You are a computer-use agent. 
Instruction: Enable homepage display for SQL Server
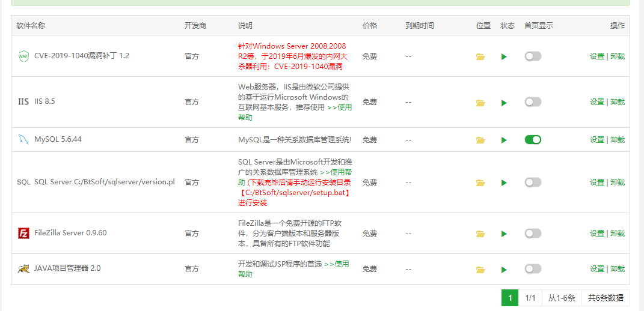click(533, 182)
